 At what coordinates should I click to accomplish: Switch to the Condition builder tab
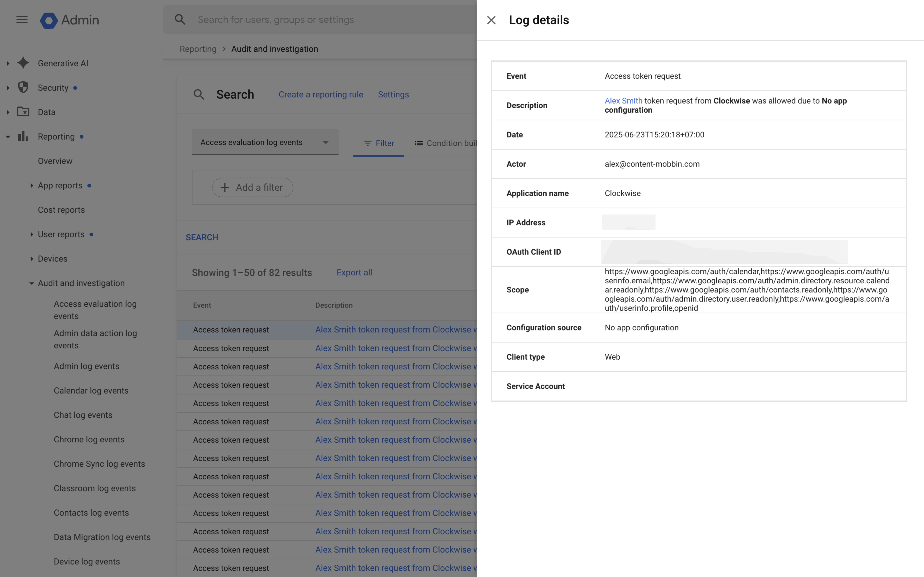445,143
